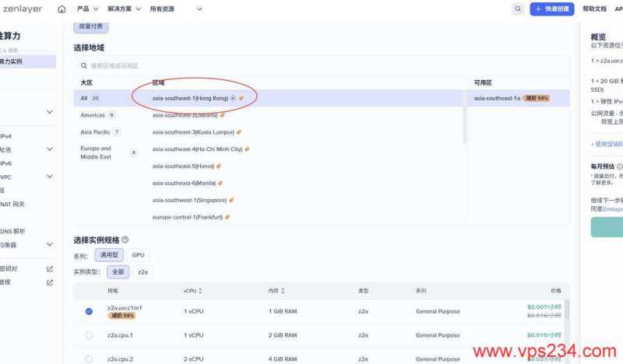This screenshot has height=364, width=623.
Task: Expand the sidebar item below IPv4
Action: pyautogui.click(x=50, y=149)
